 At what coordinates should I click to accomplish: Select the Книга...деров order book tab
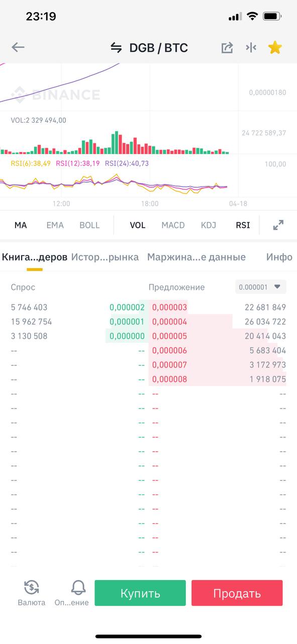tap(35, 257)
